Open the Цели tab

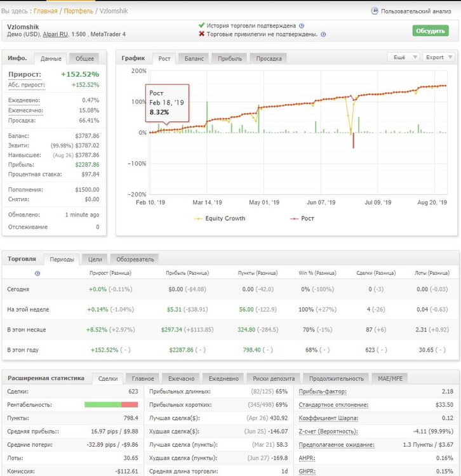click(x=95, y=259)
